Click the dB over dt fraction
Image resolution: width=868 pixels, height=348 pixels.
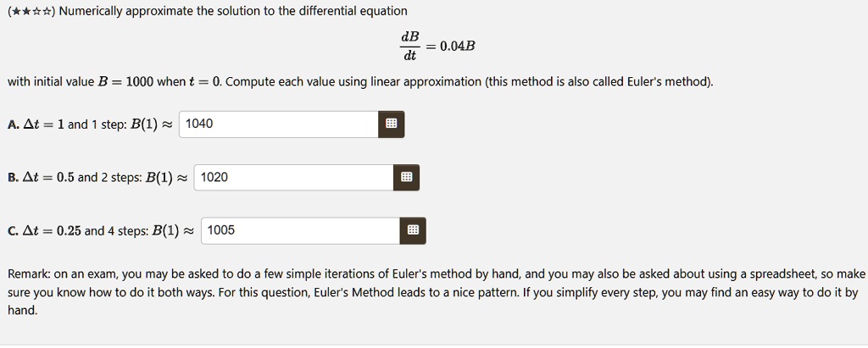pos(410,46)
